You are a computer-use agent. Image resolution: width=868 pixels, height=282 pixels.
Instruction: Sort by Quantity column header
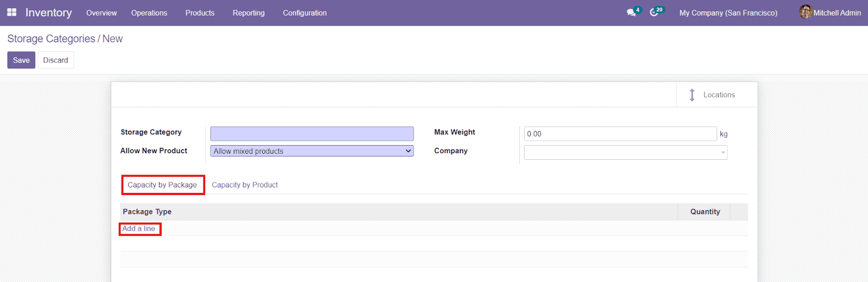point(705,212)
